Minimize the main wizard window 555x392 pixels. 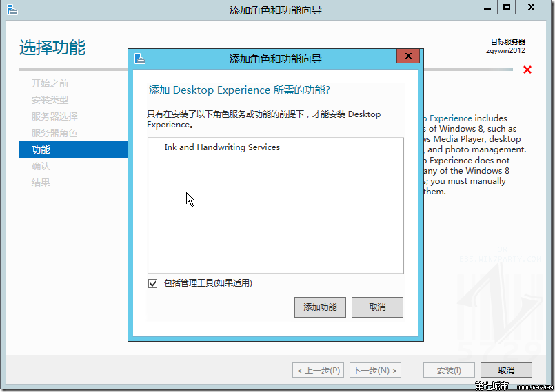(x=487, y=8)
